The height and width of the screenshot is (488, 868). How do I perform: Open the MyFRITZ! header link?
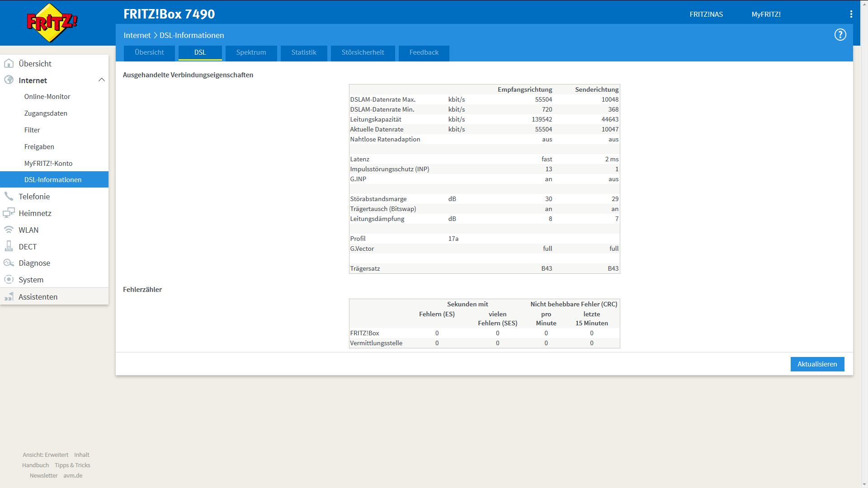tap(766, 14)
